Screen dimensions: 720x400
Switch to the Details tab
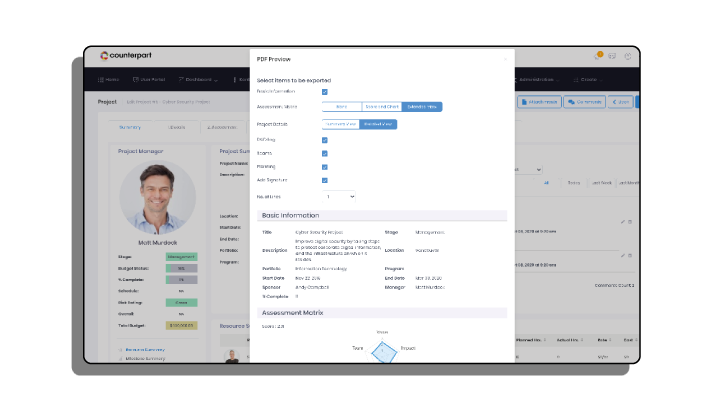point(176,127)
